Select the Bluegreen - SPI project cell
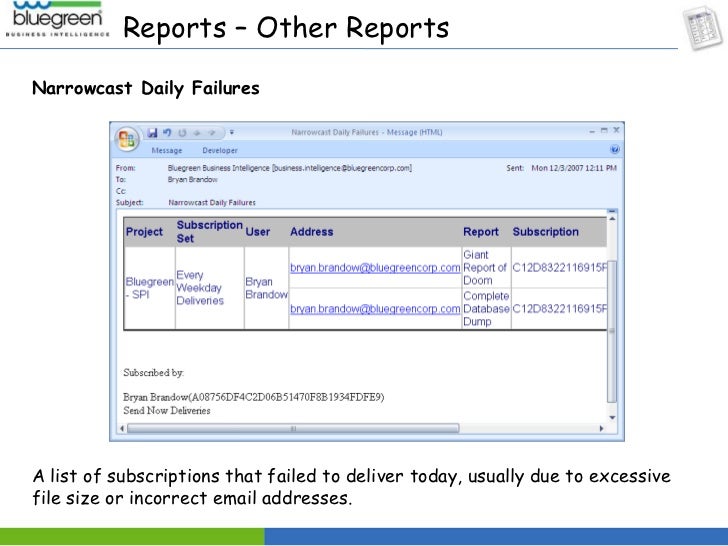This screenshot has height=546, width=728. pos(150,288)
